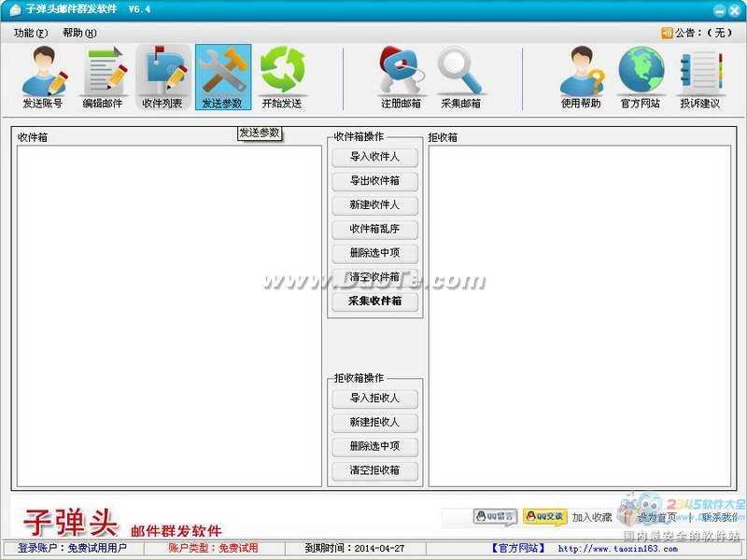Click the 导入收件人 button
747x560 pixels.
[374, 157]
